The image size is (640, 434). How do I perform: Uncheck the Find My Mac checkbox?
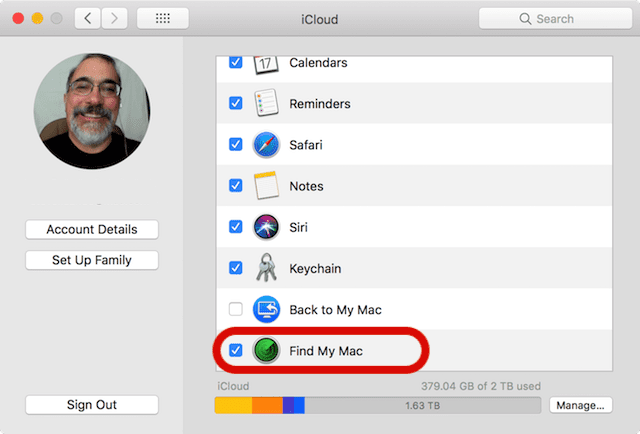click(236, 351)
